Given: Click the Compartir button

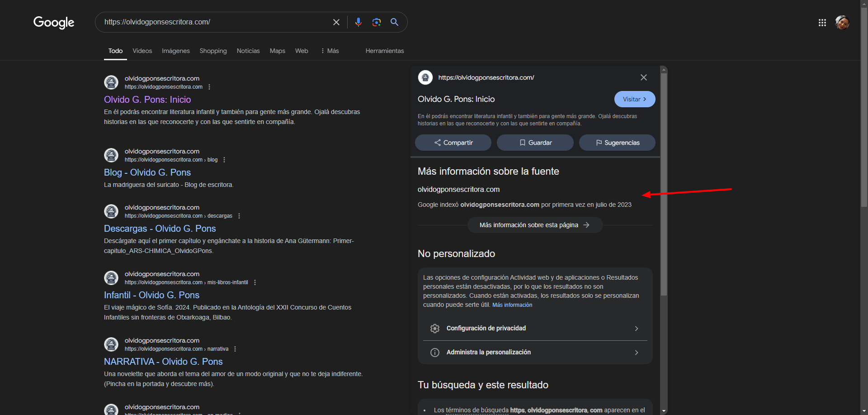Looking at the screenshot, I should [x=453, y=143].
